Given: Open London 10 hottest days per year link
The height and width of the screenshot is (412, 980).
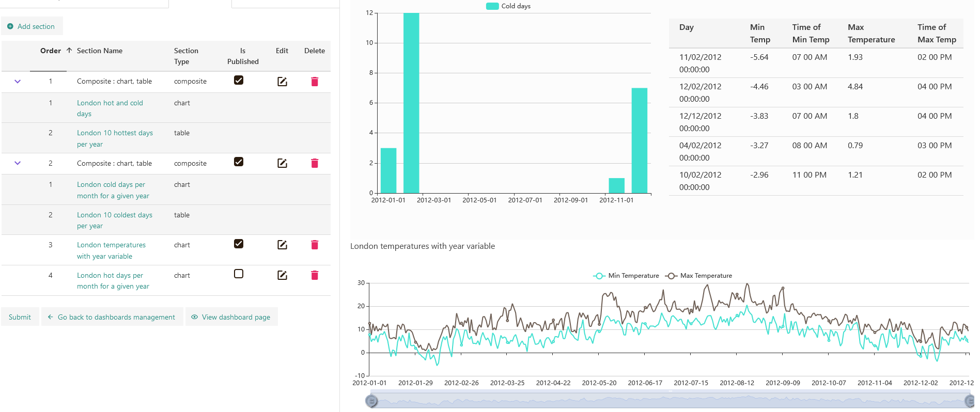Looking at the screenshot, I should (x=115, y=138).
